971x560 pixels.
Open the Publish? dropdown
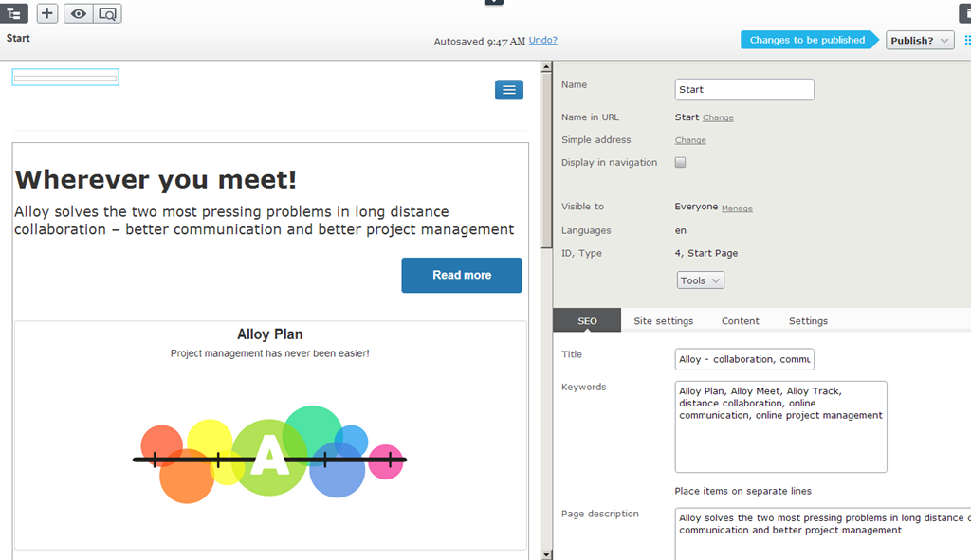tap(920, 41)
